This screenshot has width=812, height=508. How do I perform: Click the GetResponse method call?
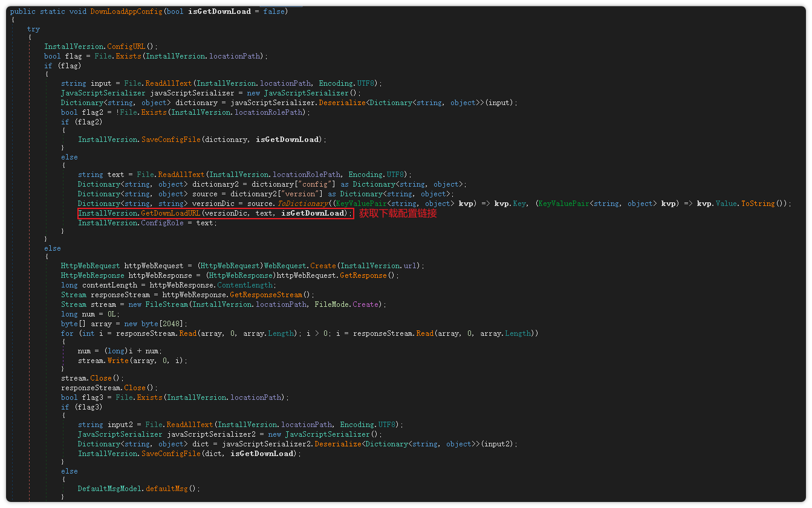[363, 275]
